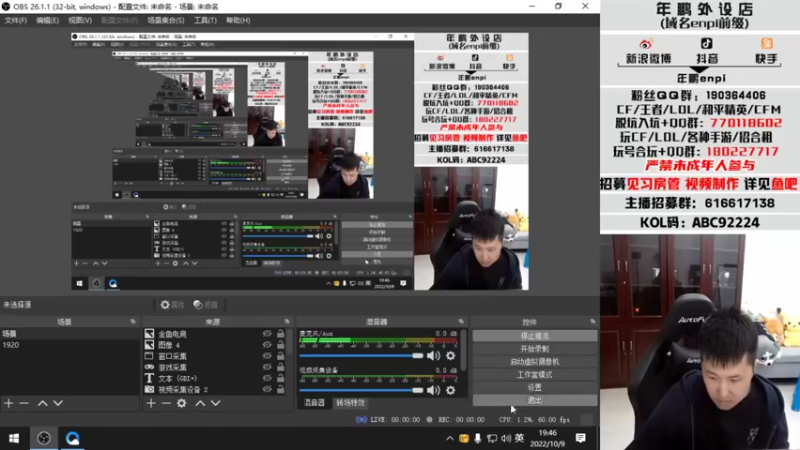Click the 开始录制 button
Image resolution: width=800 pixels, height=450 pixels.
pos(535,349)
